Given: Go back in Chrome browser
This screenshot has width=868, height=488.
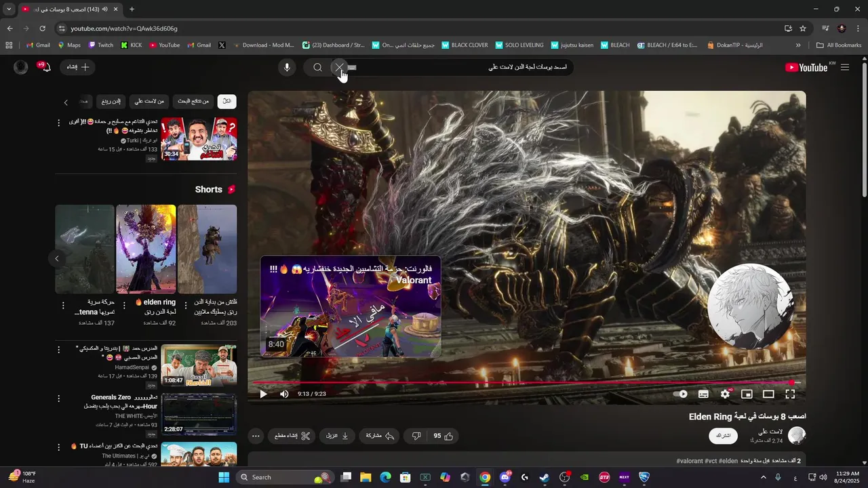Looking at the screenshot, I should coord(9,28).
